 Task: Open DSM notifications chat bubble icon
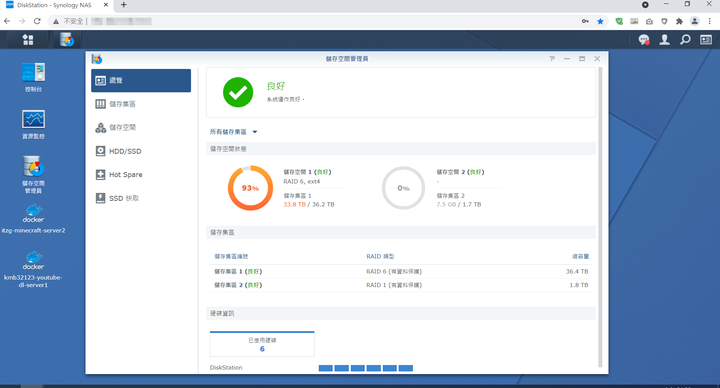click(644, 40)
